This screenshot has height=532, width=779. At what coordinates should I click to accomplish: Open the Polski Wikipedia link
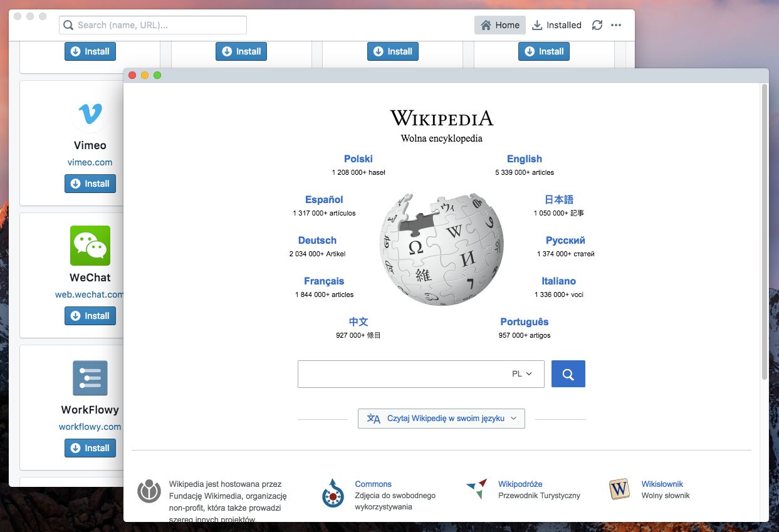[358, 159]
